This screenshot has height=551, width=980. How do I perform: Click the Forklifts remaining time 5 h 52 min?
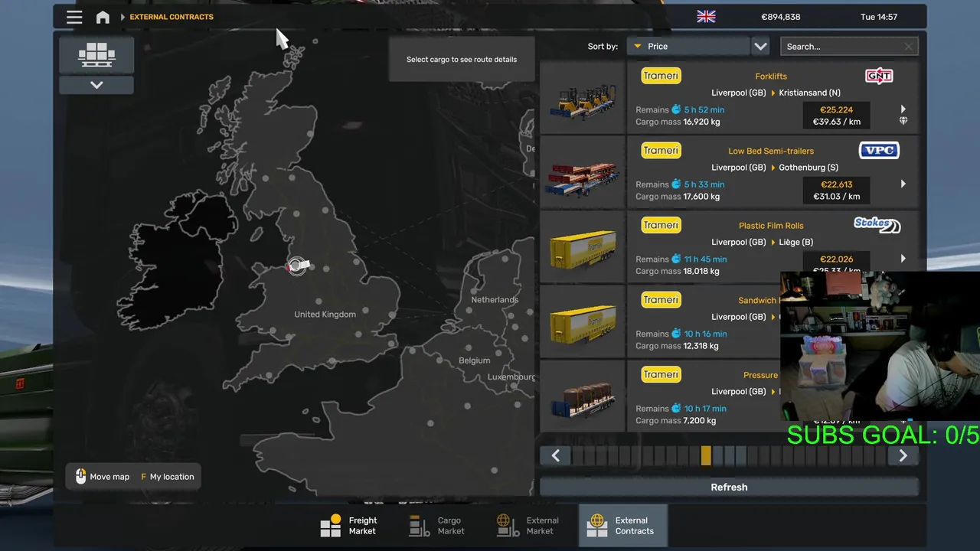coord(704,110)
